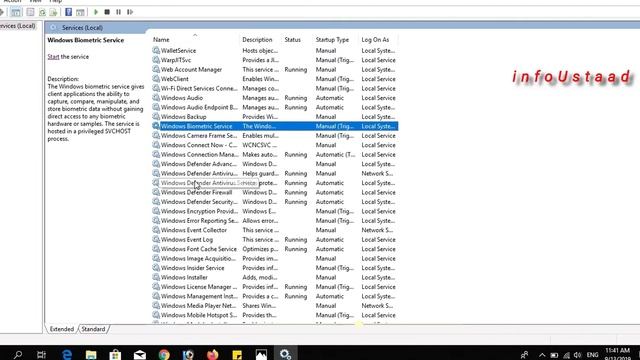
Task: Launch Firefox from the taskbar
Action: [213, 354]
